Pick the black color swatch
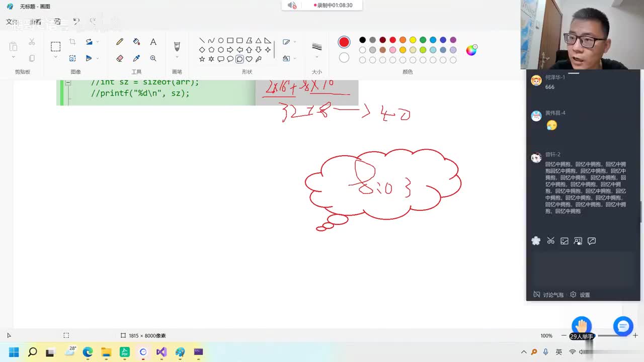Viewport: 644px width, 362px height. pos(362,40)
